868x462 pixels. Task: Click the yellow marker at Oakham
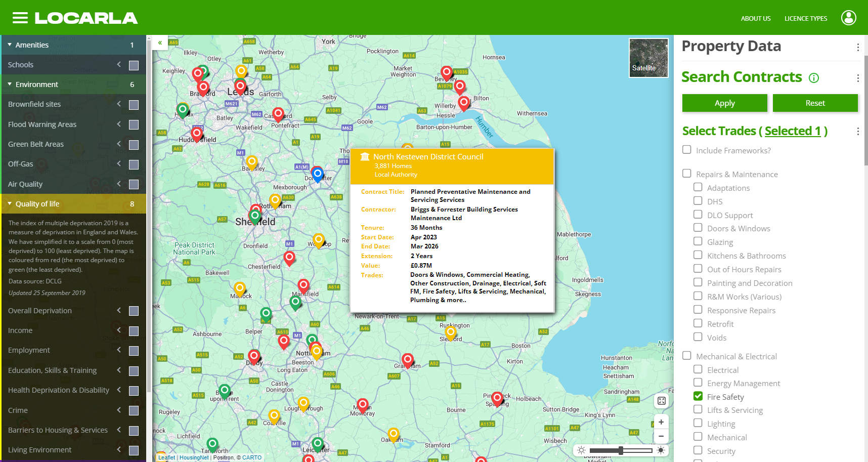(394, 434)
